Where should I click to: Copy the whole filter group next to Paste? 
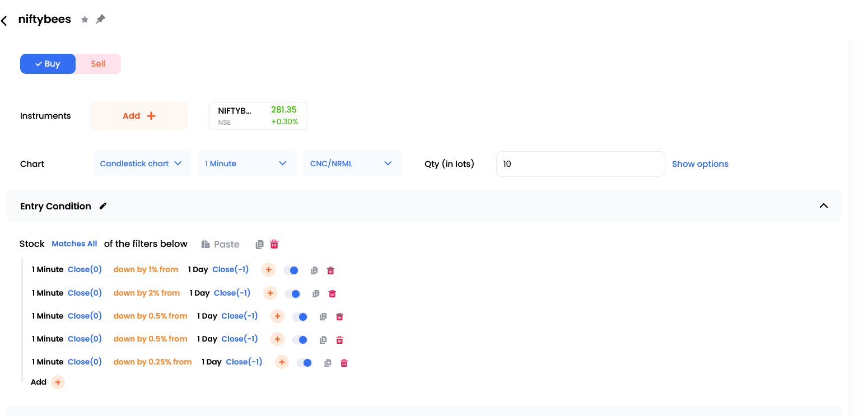point(259,244)
